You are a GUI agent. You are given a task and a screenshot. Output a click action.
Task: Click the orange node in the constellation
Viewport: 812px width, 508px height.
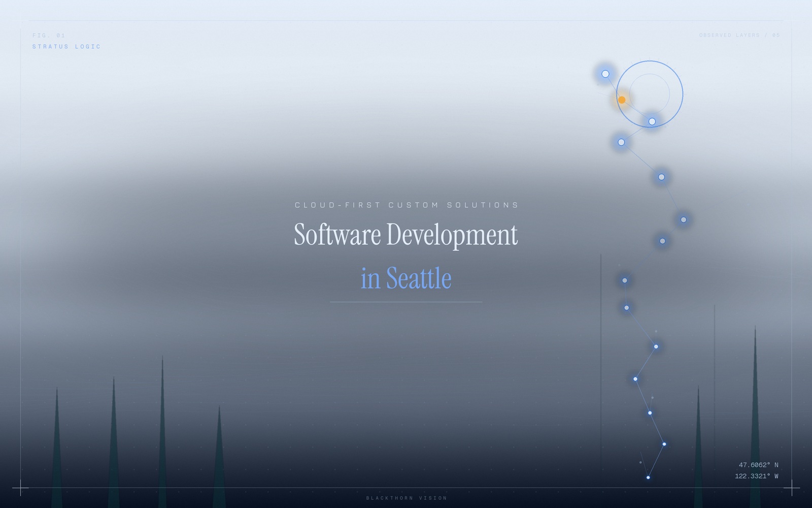pyautogui.click(x=622, y=100)
